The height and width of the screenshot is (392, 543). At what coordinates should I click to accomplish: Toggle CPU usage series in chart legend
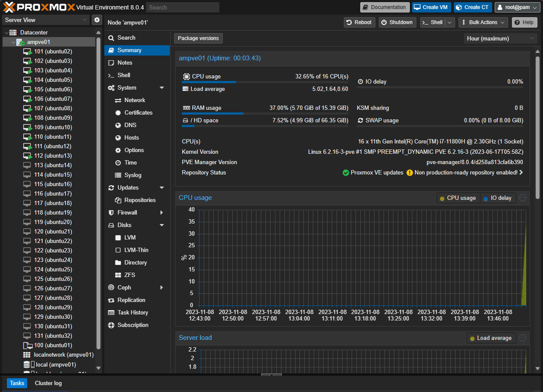pyautogui.click(x=458, y=198)
